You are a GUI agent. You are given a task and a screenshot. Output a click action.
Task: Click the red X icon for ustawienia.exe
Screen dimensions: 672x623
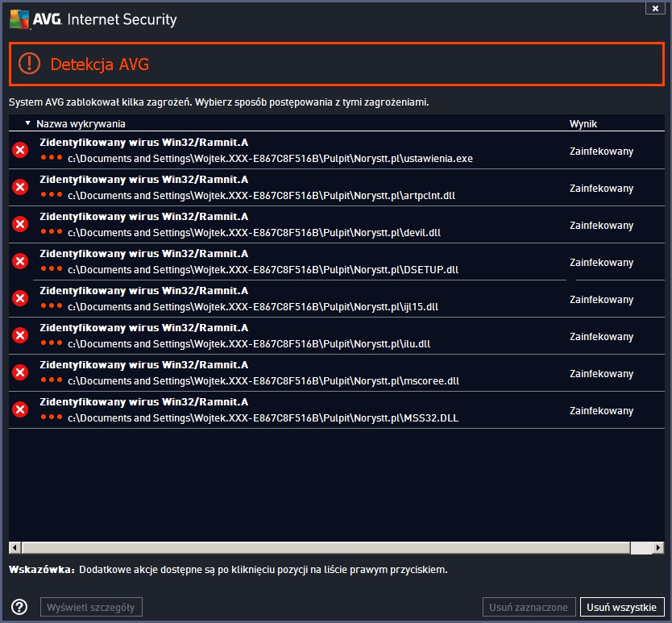[x=20, y=150]
